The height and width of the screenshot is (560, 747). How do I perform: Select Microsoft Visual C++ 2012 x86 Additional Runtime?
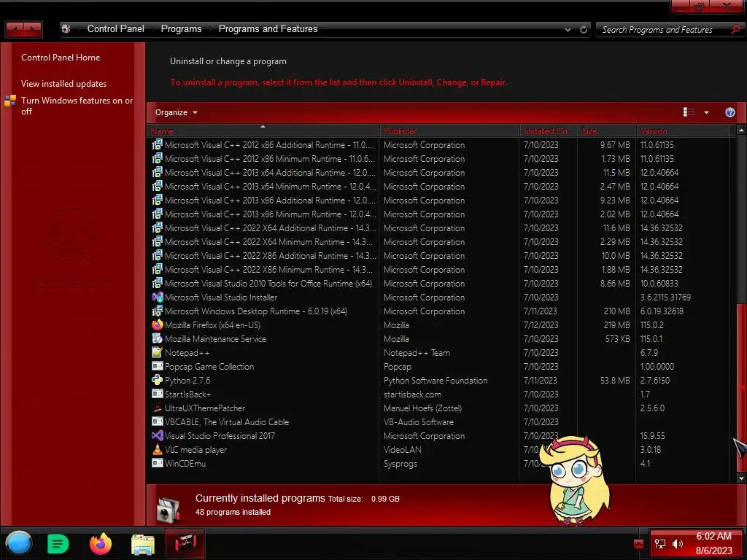(x=269, y=145)
